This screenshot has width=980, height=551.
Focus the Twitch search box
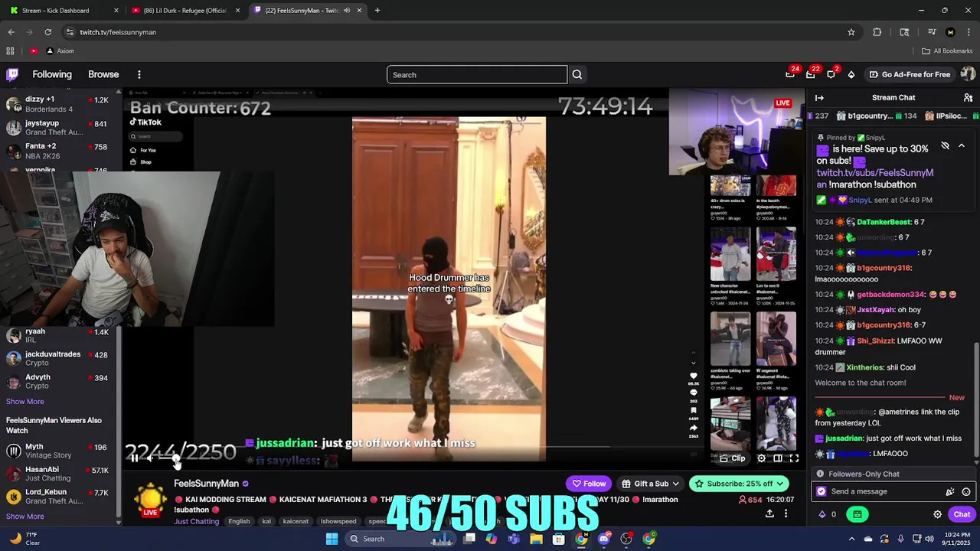click(x=476, y=75)
